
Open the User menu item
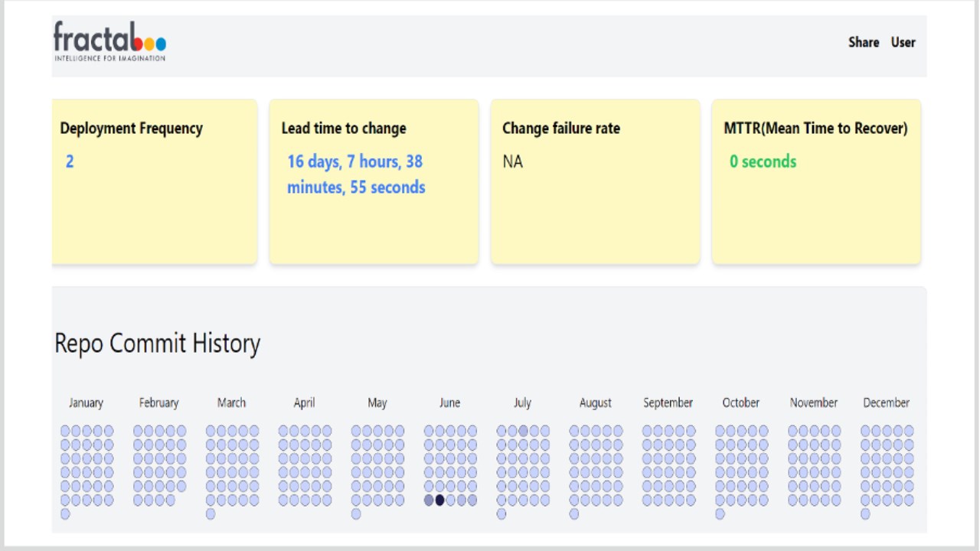[903, 42]
